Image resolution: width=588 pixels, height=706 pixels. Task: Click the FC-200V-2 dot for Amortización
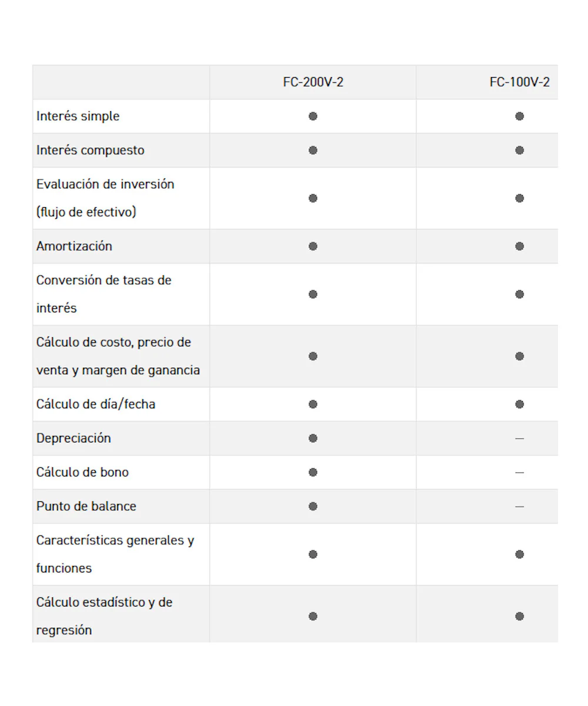313,246
